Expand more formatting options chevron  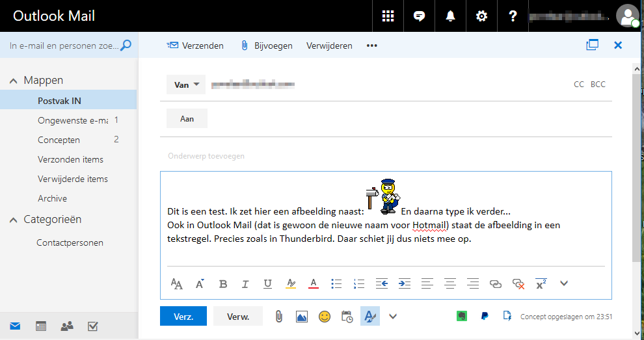click(x=564, y=283)
